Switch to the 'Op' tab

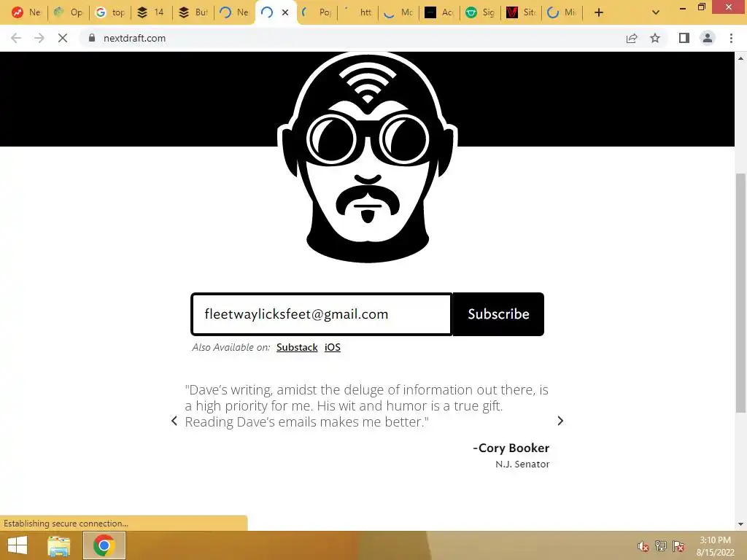click(68, 12)
